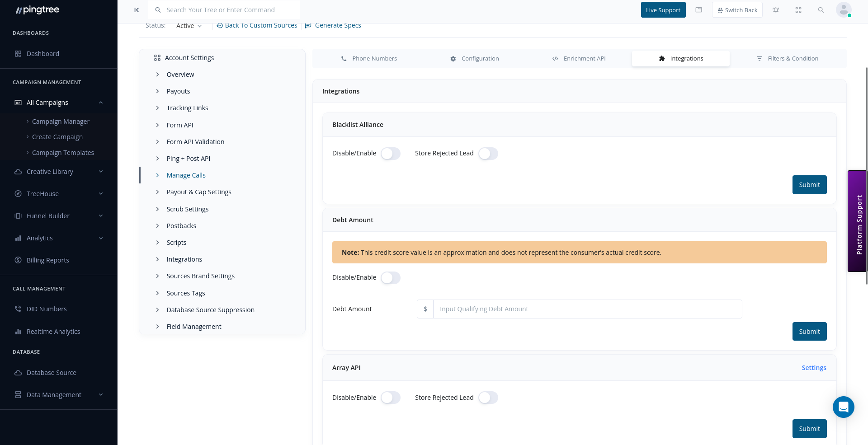The width and height of the screenshot is (868, 445).
Task: Enable the Debt Amount integration toggle
Action: tap(391, 277)
